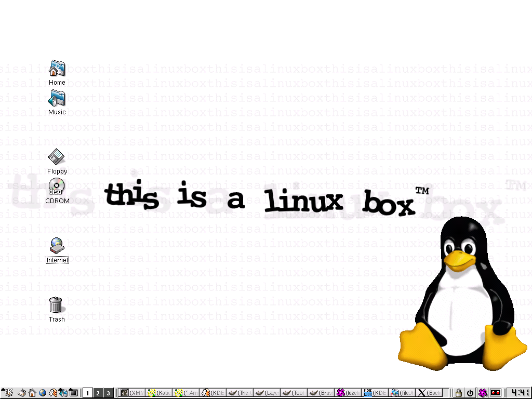Lock the screen with padlock icon
Image resolution: width=532 pixels, height=399 pixels.
tap(458, 393)
